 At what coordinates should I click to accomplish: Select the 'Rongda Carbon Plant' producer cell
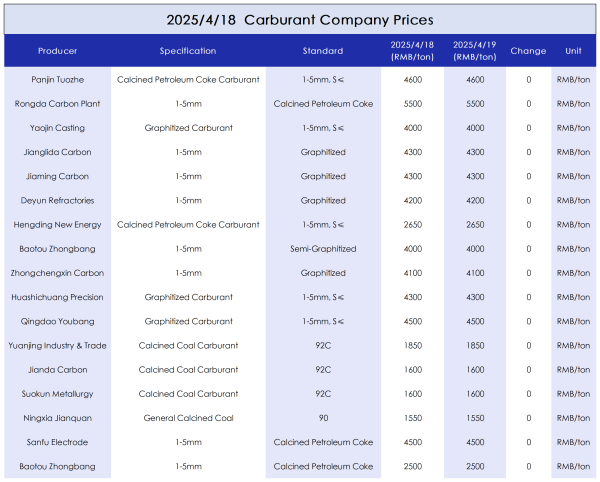coord(57,104)
